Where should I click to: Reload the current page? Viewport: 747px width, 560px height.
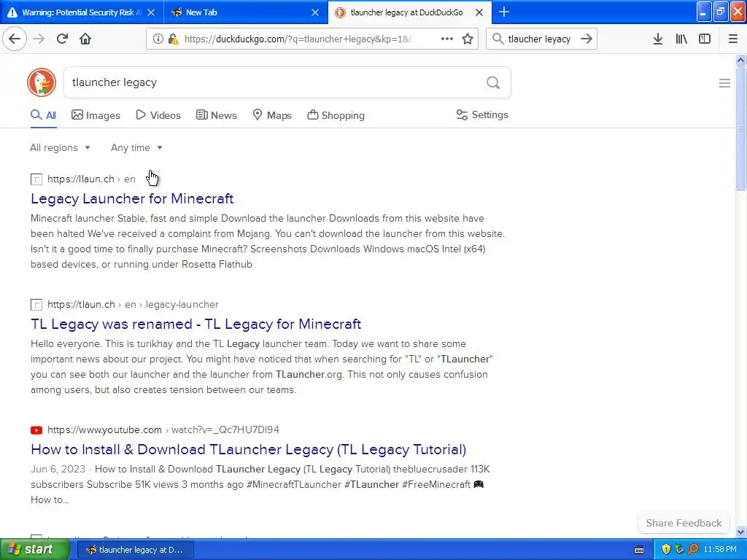(x=62, y=39)
